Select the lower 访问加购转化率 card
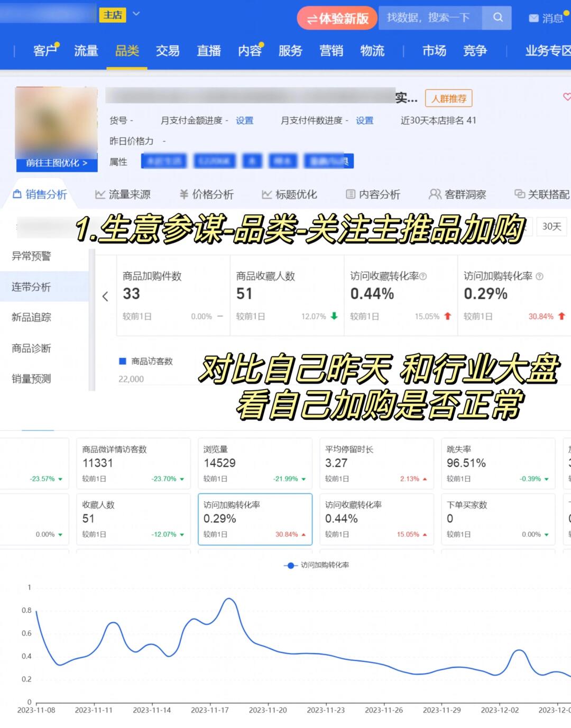 [x=255, y=519]
